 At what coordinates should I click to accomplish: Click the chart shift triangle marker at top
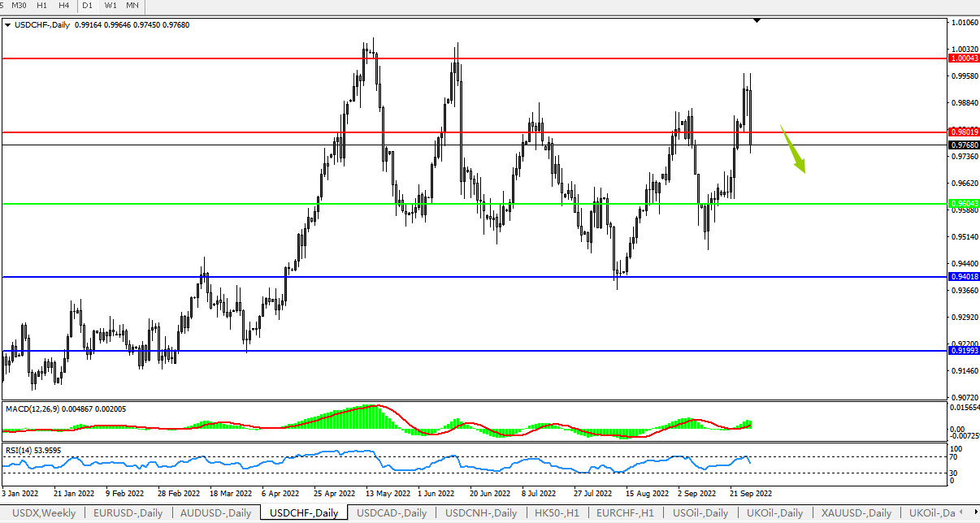(757, 20)
